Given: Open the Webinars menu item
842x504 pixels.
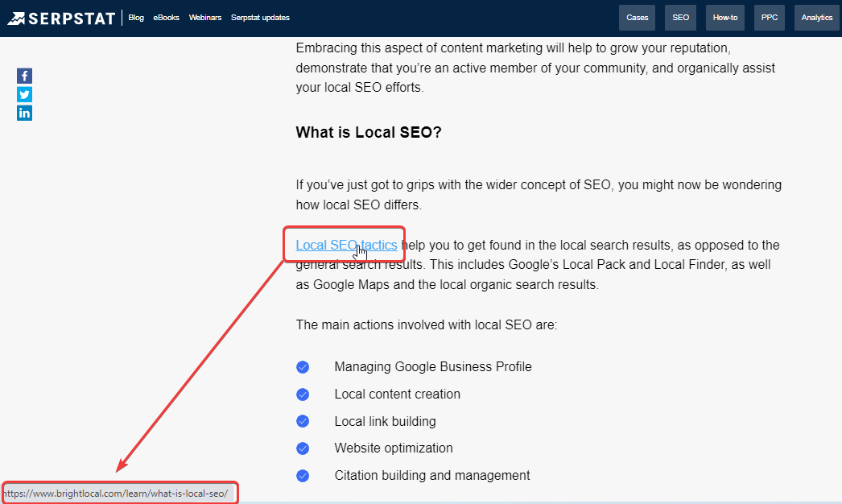Looking at the screenshot, I should pyautogui.click(x=205, y=18).
